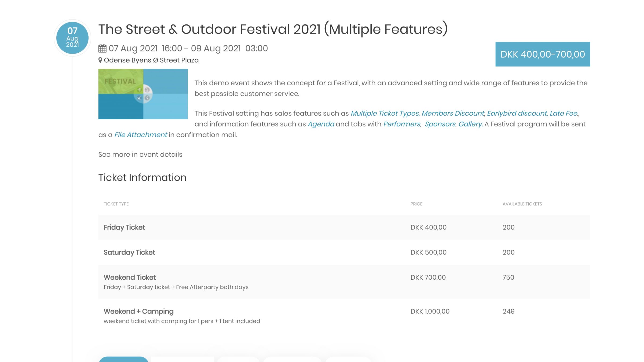The image size is (644, 362).
Task: Click the DKK 500,00 price cell
Action: click(x=429, y=252)
